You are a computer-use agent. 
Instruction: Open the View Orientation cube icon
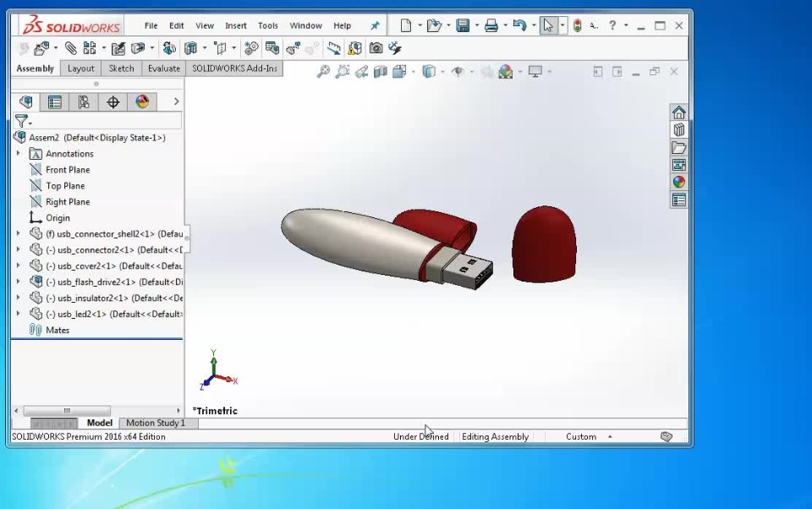click(399, 72)
